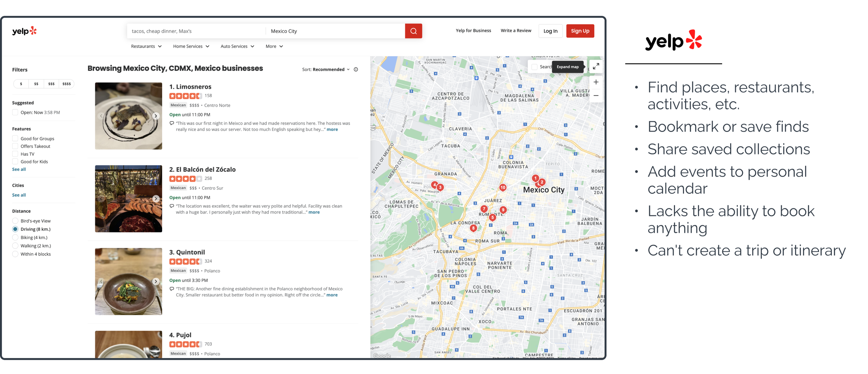Zoom out on the map
The height and width of the screenshot is (374, 868).
tap(596, 95)
